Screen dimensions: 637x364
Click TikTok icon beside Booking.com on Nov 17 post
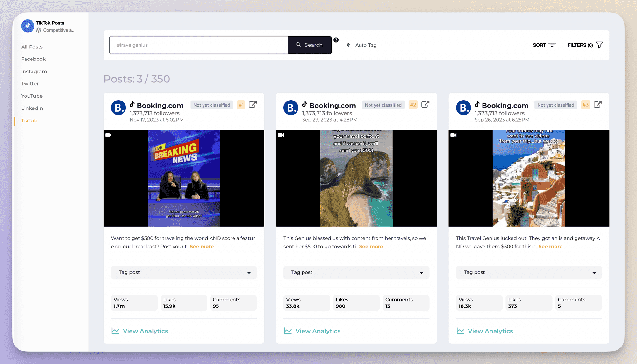132,104
